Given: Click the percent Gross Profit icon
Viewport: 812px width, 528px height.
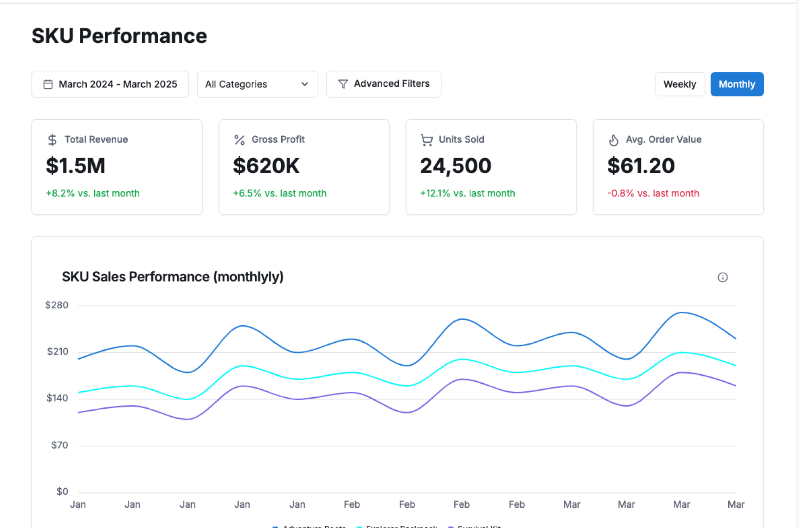Looking at the screenshot, I should pyautogui.click(x=239, y=140).
